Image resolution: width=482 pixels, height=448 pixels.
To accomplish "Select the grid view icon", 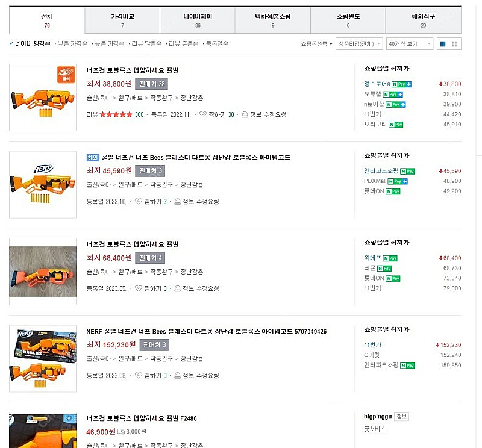I will (x=454, y=43).
